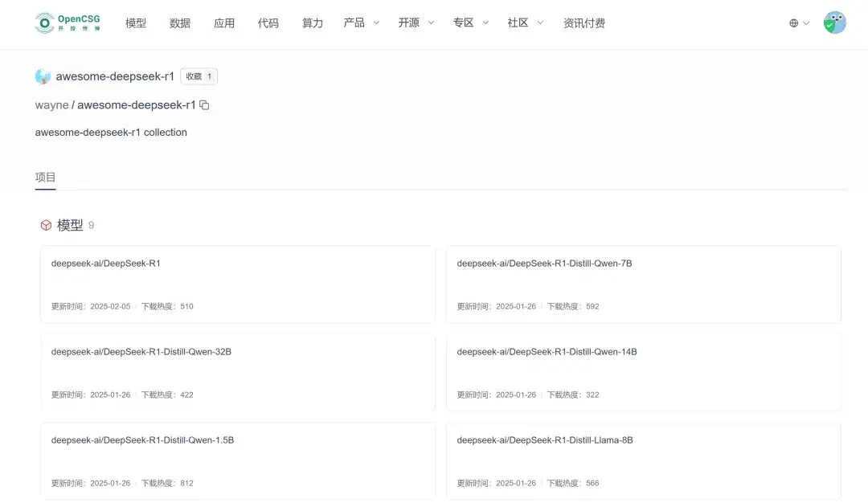The image size is (868, 503).
Task: Click the red models cube icon
Action: coord(46,225)
